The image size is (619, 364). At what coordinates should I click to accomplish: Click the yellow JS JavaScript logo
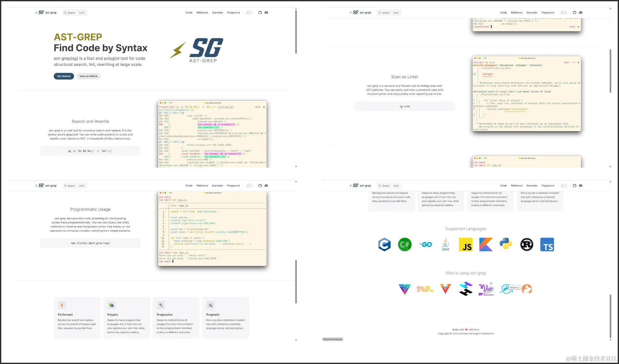[x=465, y=245]
